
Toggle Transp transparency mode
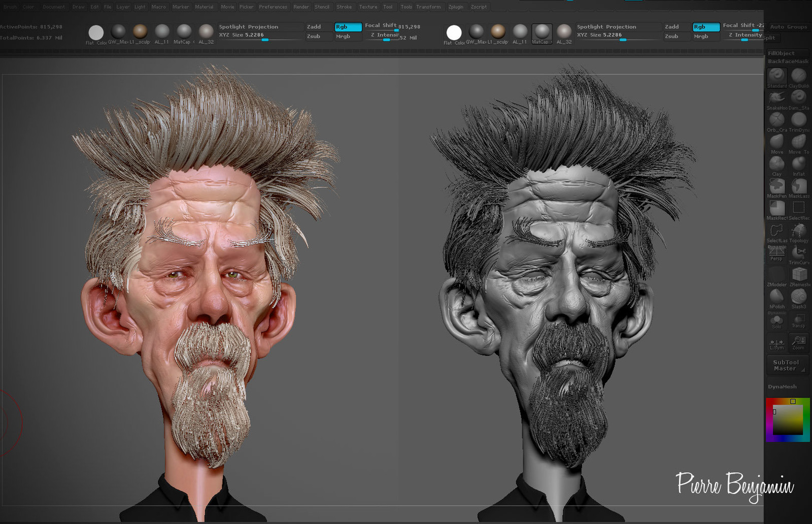[x=799, y=321]
